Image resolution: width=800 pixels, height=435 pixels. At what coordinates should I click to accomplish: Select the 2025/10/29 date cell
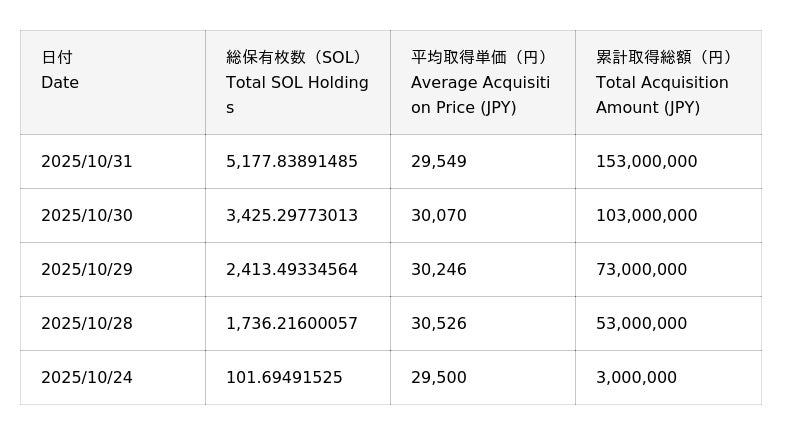click(x=87, y=270)
